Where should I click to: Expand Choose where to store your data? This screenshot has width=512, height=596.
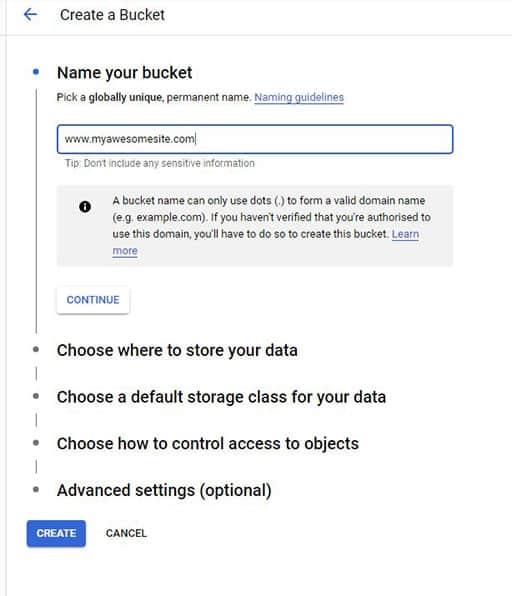coord(177,350)
